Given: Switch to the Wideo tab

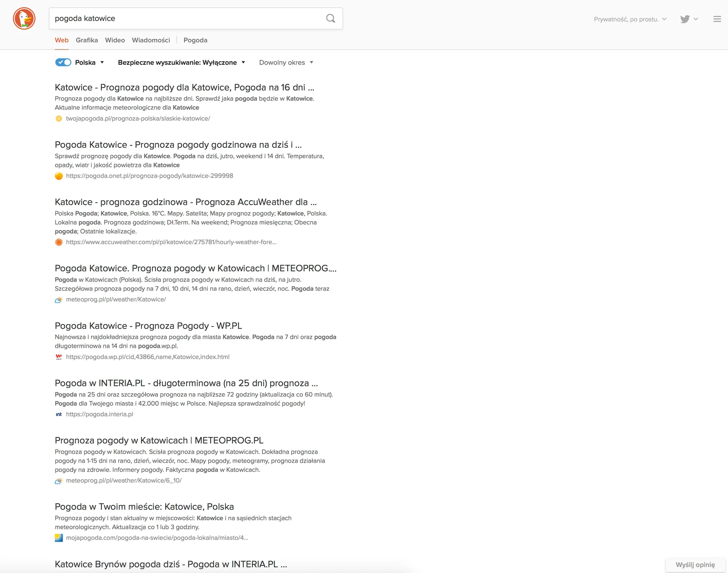Looking at the screenshot, I should tap(115, 40).
